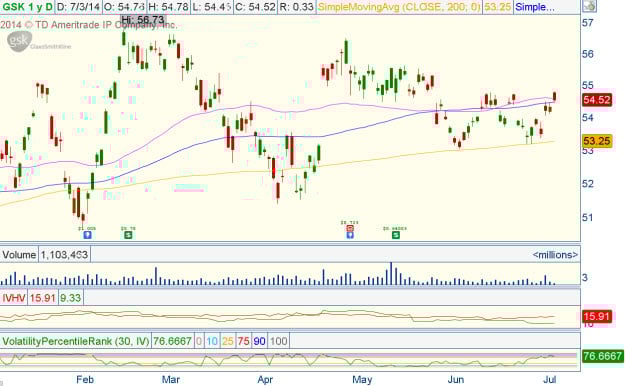
Task: Click the blue lightbulb marker below the red earnings icon
Action: [350, 235]
